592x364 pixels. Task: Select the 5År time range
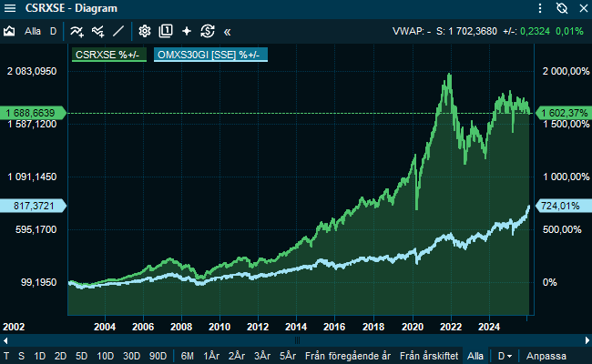288,355
